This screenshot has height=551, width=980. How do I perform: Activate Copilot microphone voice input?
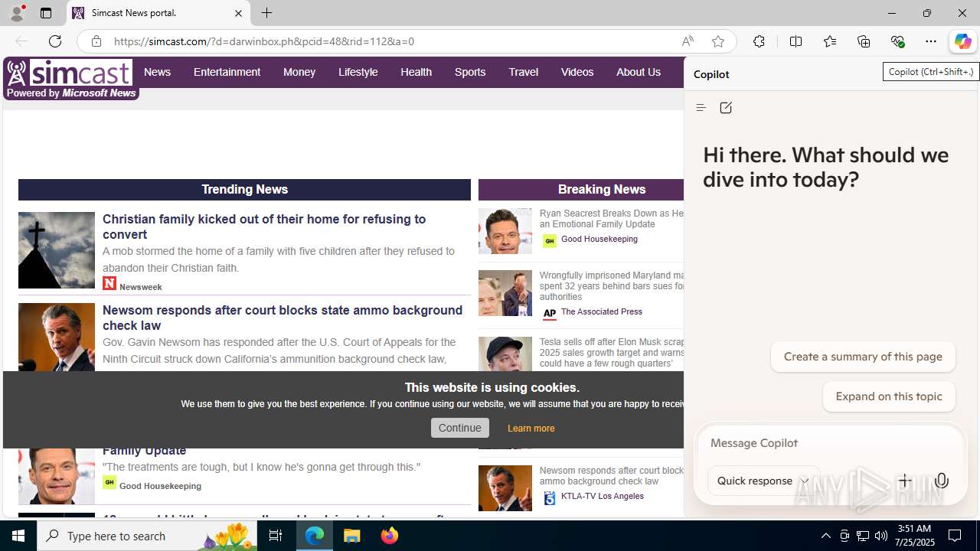pyautogui.click(x=942, y=481)
